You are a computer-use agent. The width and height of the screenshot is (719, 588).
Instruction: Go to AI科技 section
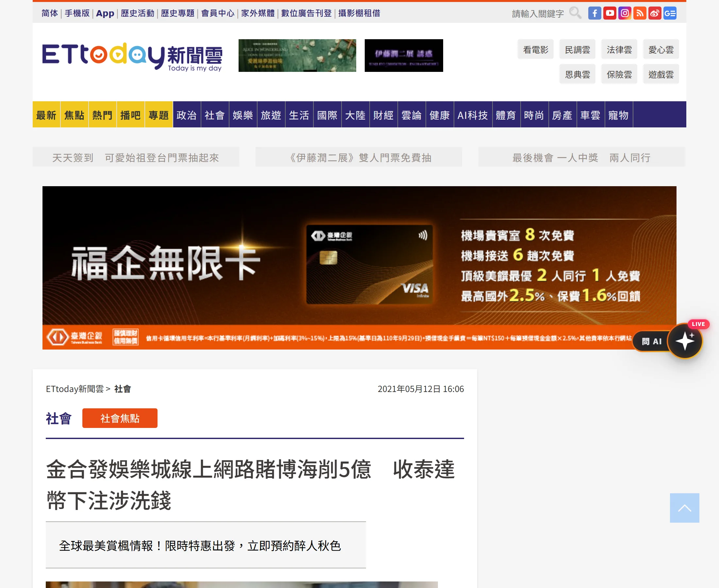[473, 115]
